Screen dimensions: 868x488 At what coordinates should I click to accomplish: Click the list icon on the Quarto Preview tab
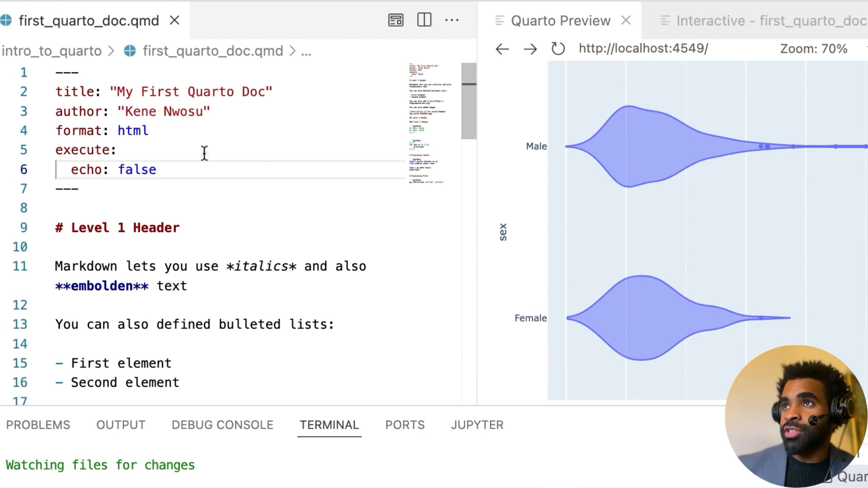tap(499, 20)
